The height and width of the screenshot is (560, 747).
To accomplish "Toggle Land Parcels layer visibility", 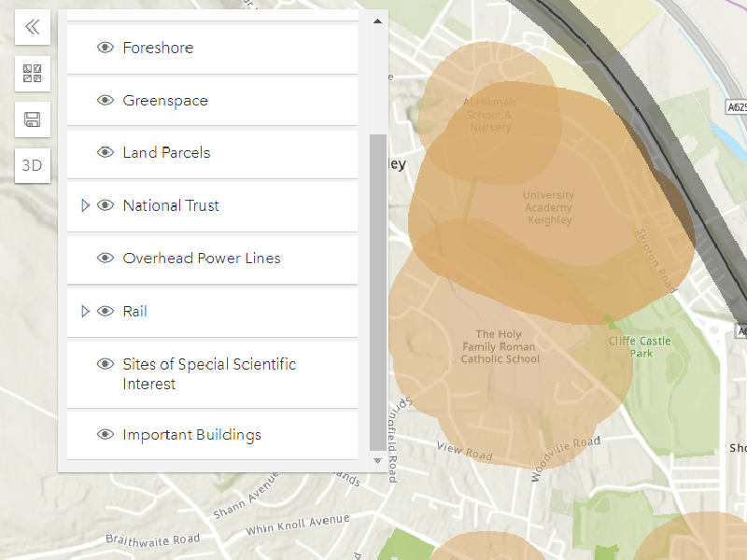I will point(106,152).
